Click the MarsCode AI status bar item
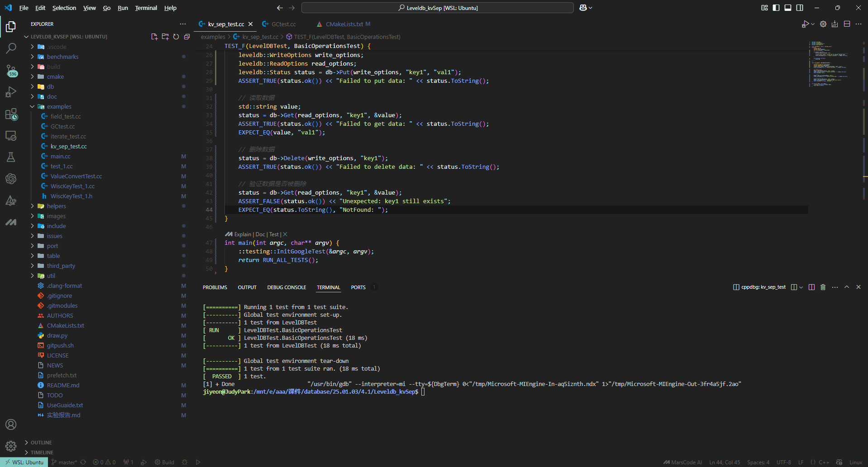868x467 pixels. click(x=682, y=462)
